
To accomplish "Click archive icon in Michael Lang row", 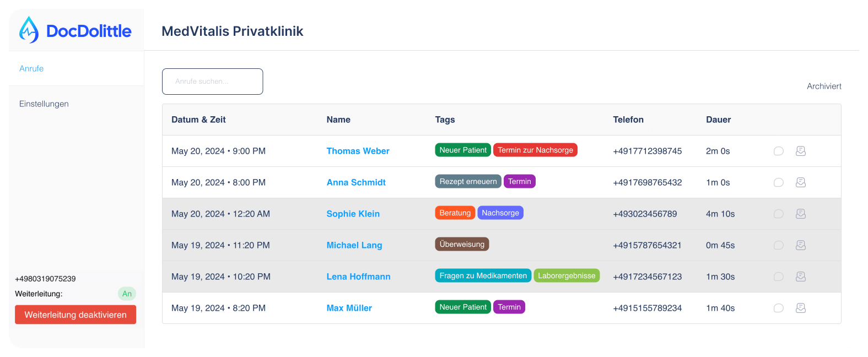I will click(x=801, y=245).
